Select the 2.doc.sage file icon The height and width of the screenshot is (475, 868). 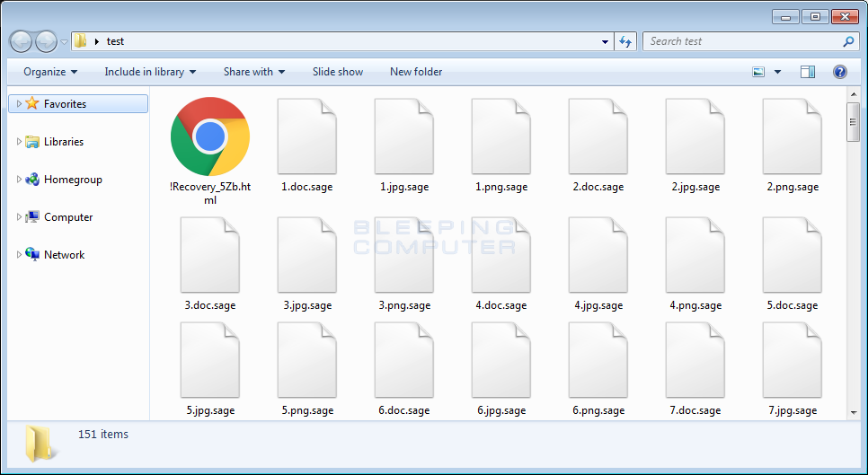[x=598, y=136]
